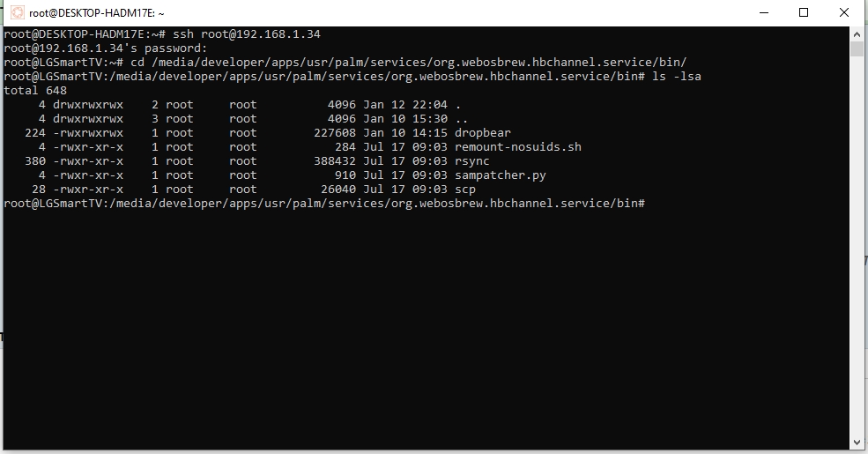Close the terminal window
The width and height of the screenshot is (868, 454).
click(845, 13)
